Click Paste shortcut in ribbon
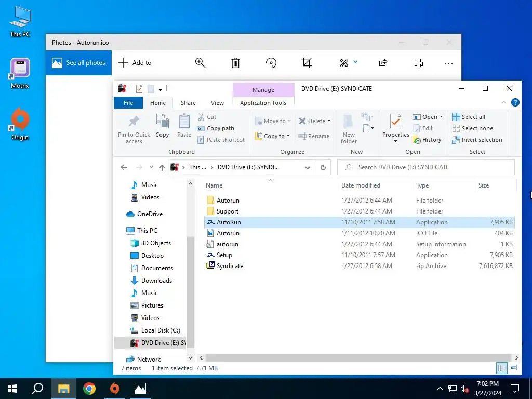This screenshot has width=532, height=399. point(221,140)
